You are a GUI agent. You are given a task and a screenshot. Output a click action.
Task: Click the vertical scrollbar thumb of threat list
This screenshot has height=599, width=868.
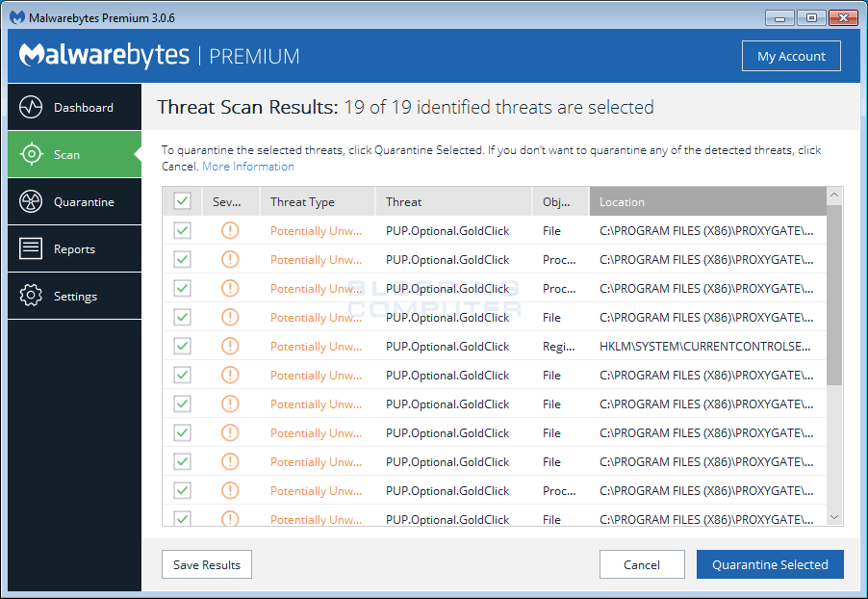[x=834, y=295]
